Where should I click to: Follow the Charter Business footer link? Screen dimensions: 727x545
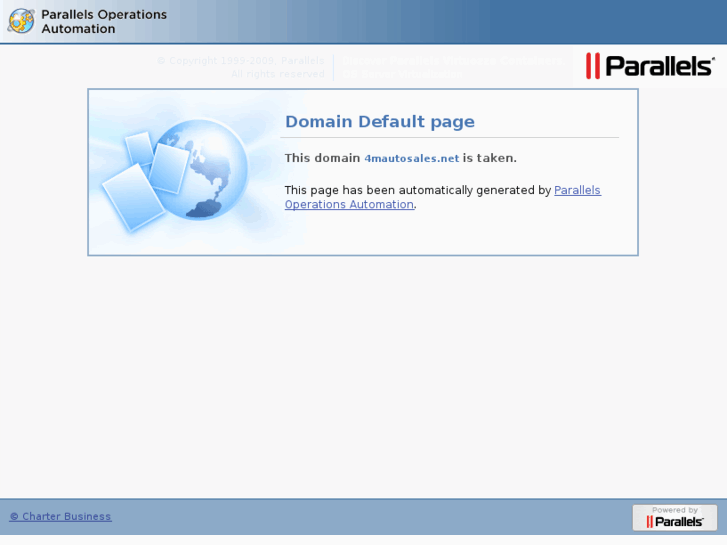tap(60, 516)
